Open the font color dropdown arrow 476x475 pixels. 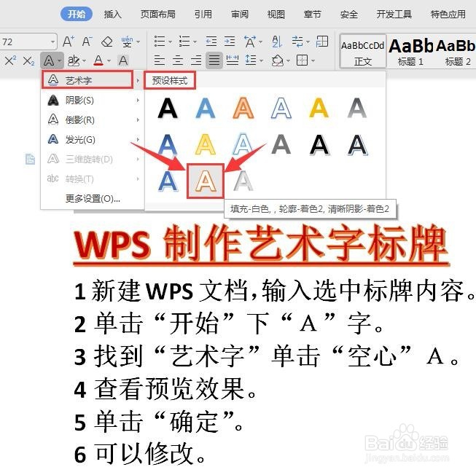(109, 61)
